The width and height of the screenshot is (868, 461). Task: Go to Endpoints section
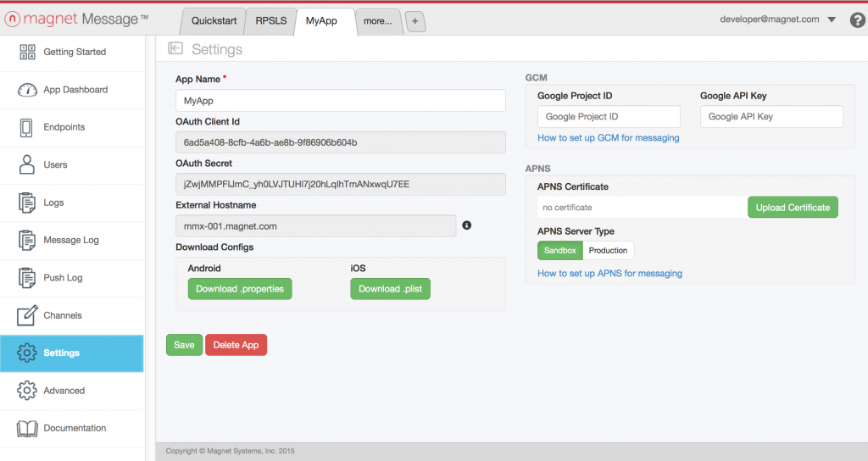click(x=72, y=127)
